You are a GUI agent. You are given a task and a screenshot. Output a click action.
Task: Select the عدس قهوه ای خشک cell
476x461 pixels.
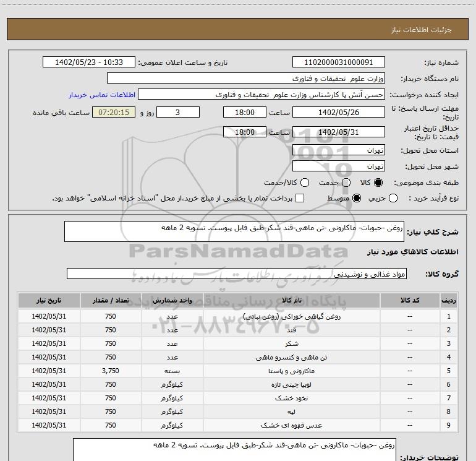pyautogui.click(x=291, y=426)
